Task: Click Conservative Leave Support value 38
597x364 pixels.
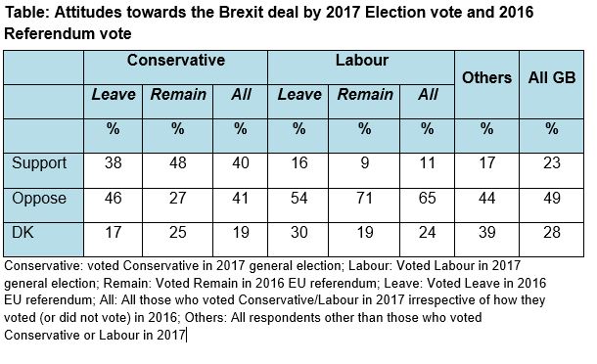Action: click(114, 163)
